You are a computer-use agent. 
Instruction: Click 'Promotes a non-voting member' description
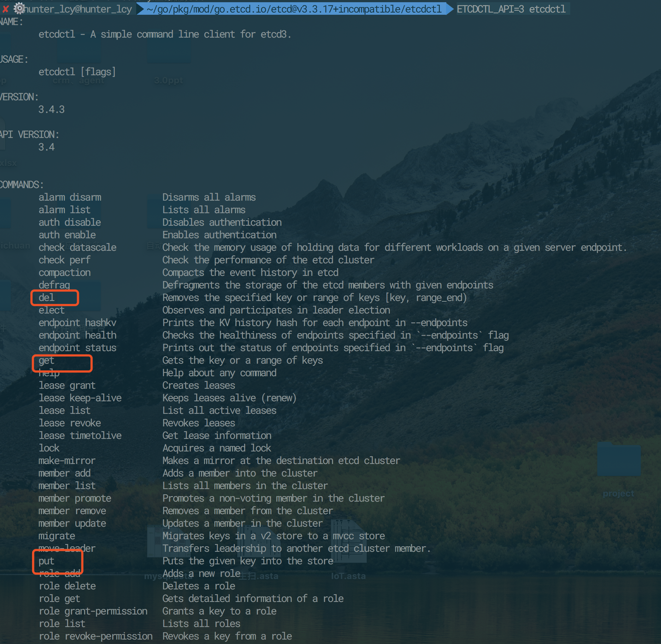[x=273, y=498]
